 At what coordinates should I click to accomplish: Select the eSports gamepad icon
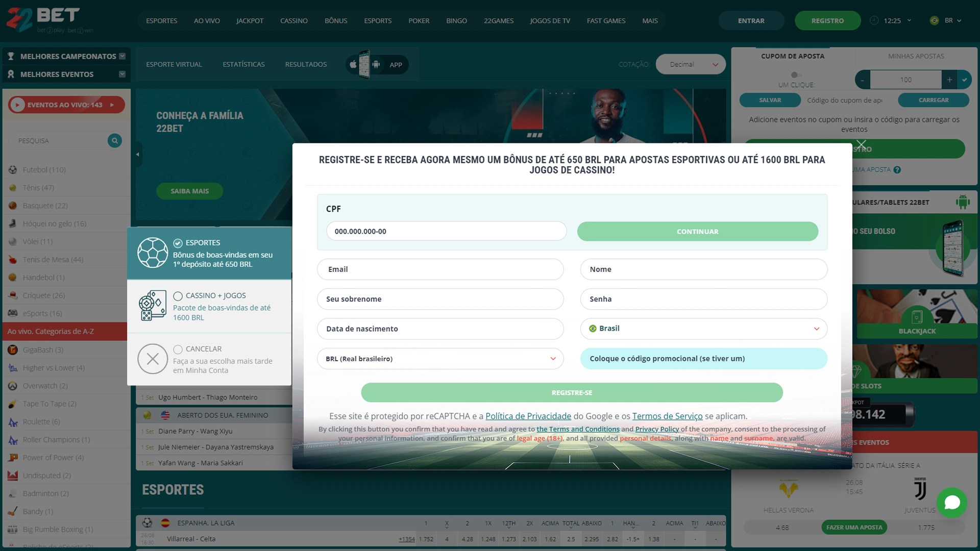coord(13,313)
